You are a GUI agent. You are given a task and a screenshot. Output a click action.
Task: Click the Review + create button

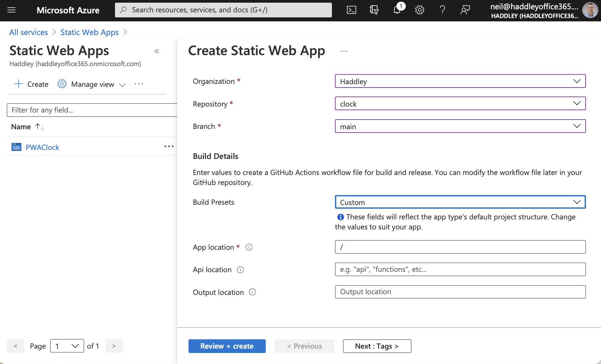(x=227, y=346)
